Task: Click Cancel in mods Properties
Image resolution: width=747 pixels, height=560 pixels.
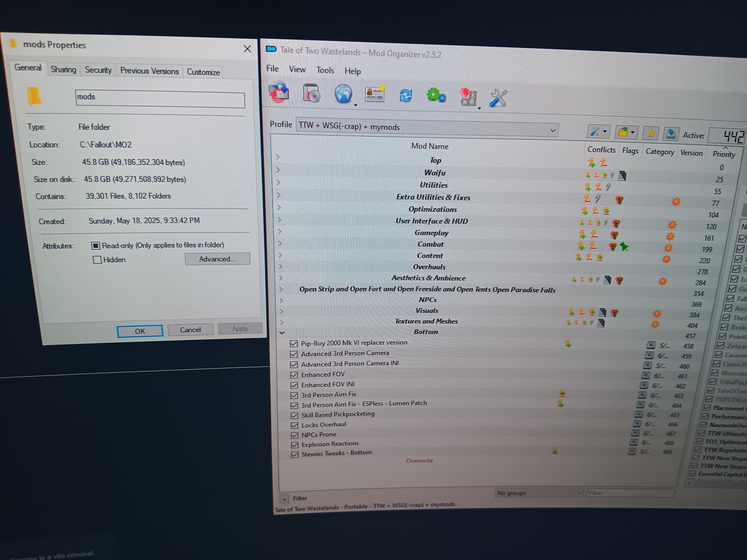Action: tap(191, 330)
